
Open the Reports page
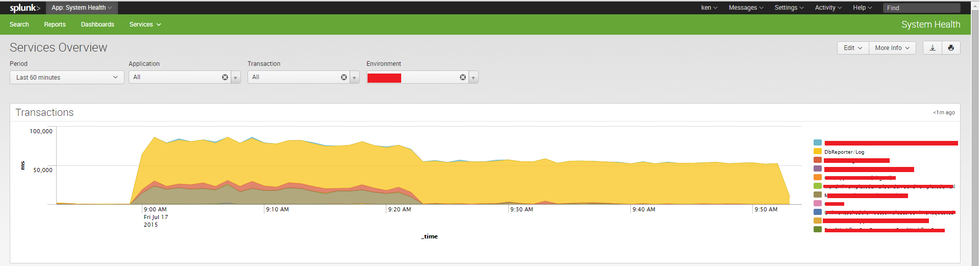pos(55,25)
